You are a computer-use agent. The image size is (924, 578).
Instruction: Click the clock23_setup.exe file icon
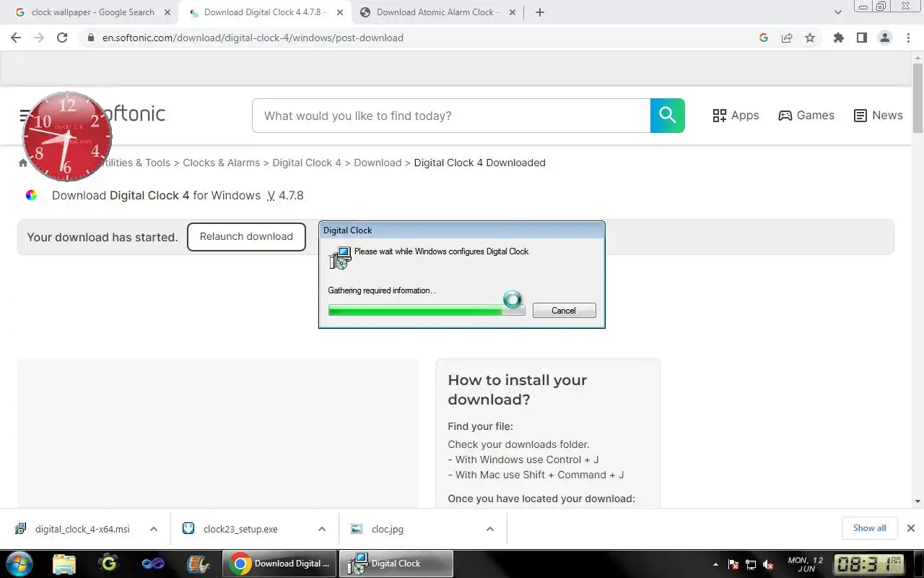click(x=188, y=529)
